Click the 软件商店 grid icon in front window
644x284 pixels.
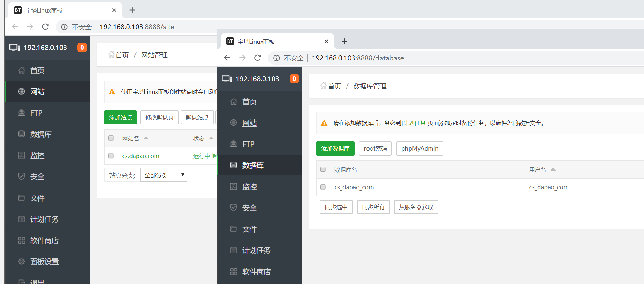tap(234, 271)
